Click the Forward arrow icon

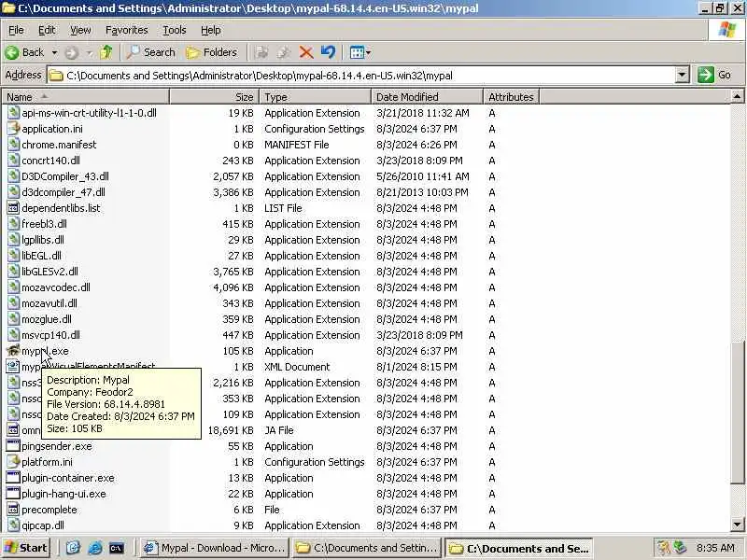[72, 52]
